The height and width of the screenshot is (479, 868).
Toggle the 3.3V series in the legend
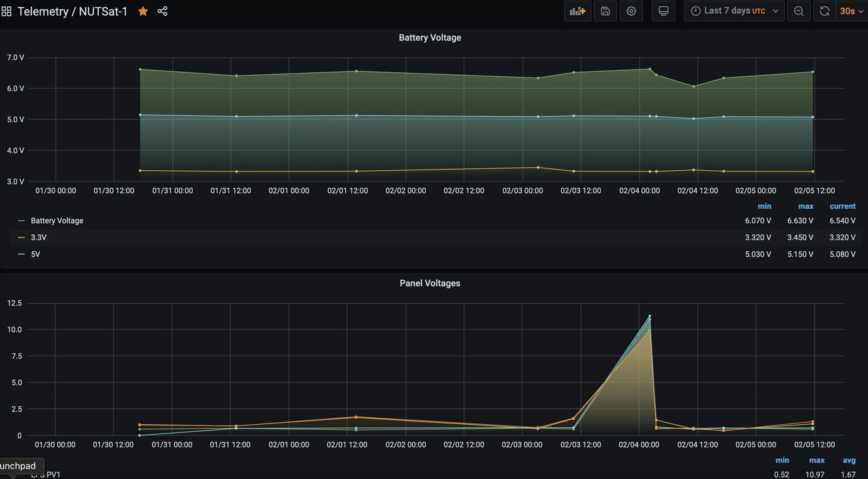pos(38,238)
